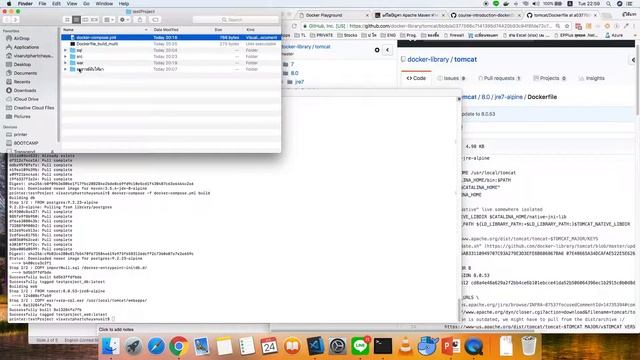The image size is (640, 360).
Task: Open VLC cone icon in Dock
Action: click(x=405, y=346)
